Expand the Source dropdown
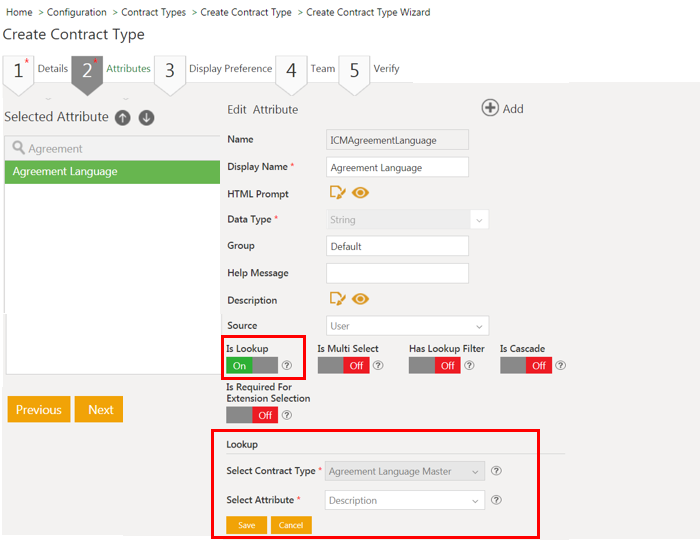700x546 pixels. pyautogui.click(x=407, y=326)
